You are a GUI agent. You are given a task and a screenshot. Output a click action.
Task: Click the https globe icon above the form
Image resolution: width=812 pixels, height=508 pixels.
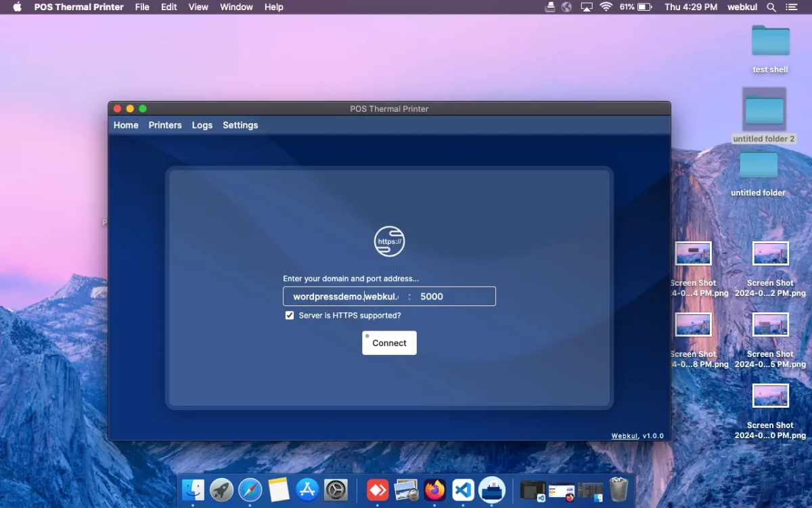(x=389, y=241)
